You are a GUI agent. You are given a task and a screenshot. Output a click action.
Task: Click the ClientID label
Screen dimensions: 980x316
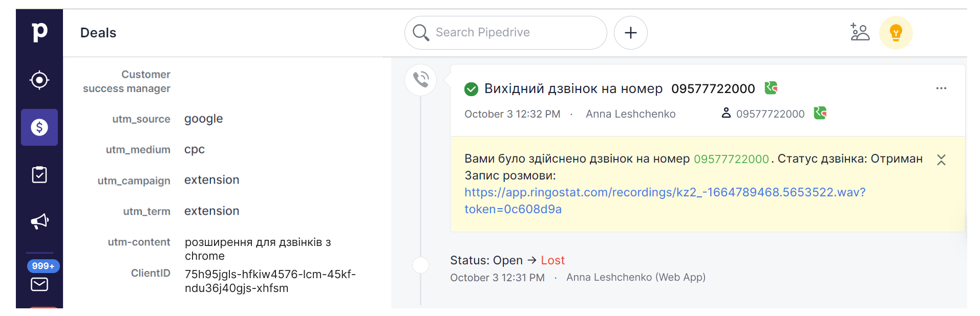(x=151, y=273)
